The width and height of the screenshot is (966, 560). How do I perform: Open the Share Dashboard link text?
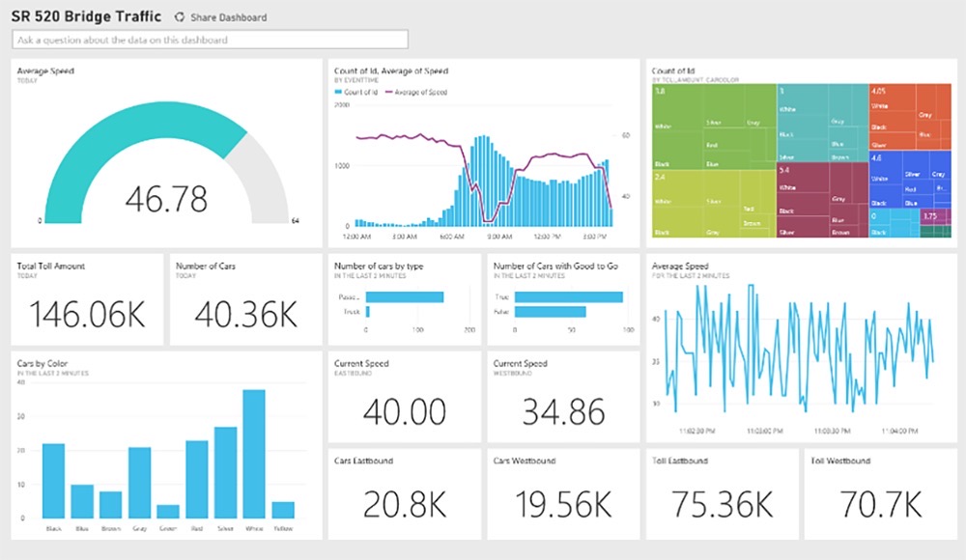228,17
